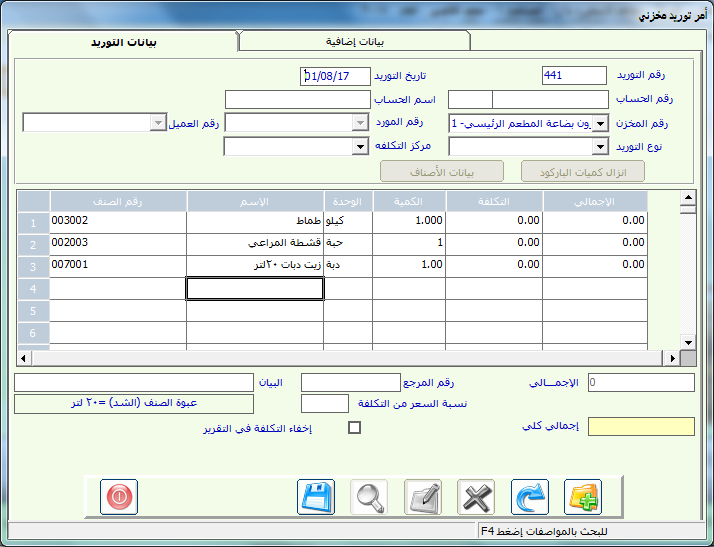
Task: Click the new record folder-plus icon
Action: pos(583,497)
